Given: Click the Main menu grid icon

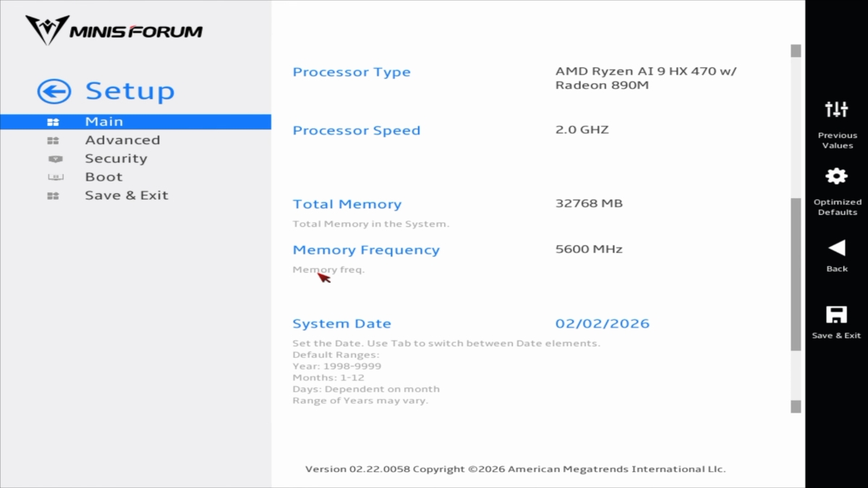Looking at the screenshot, I should point(53,122).
